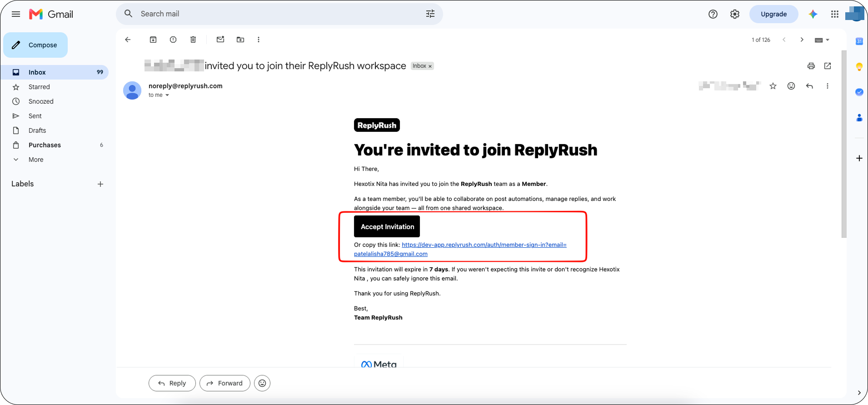Create a new label

click(x=100, y=184)
